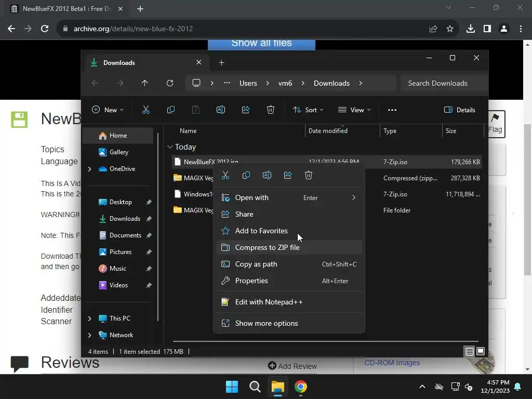Image resolution: width=532 pixels, height=399 pixels.
Task: Click the PC monitor icon in address bar
Action: pos(196,83)
